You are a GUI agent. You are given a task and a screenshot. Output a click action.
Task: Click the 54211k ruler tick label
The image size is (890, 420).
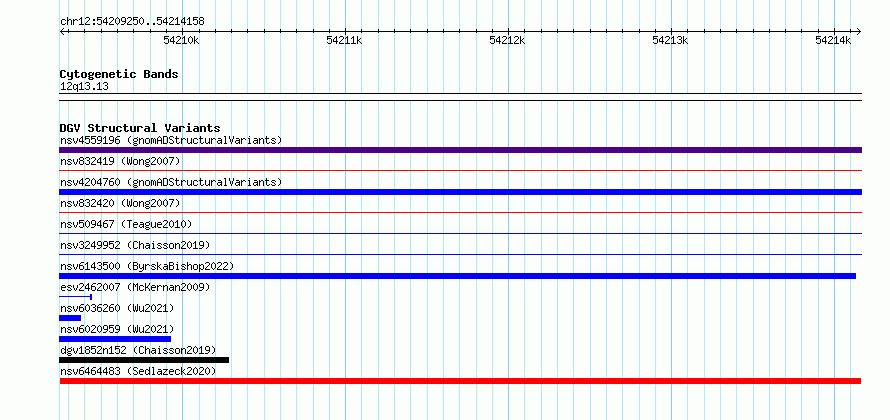click(x=345, y=40)
